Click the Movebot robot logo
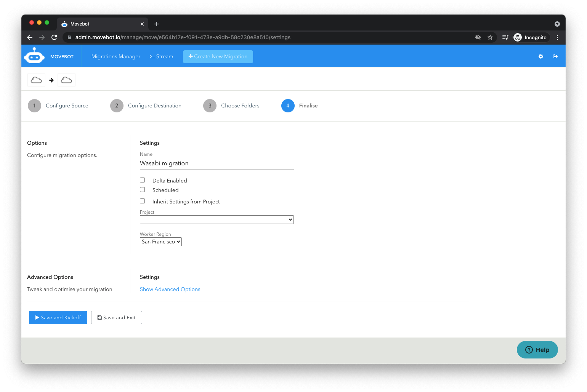Viewport: 587px width, 392px height. [x=34, y=56]
